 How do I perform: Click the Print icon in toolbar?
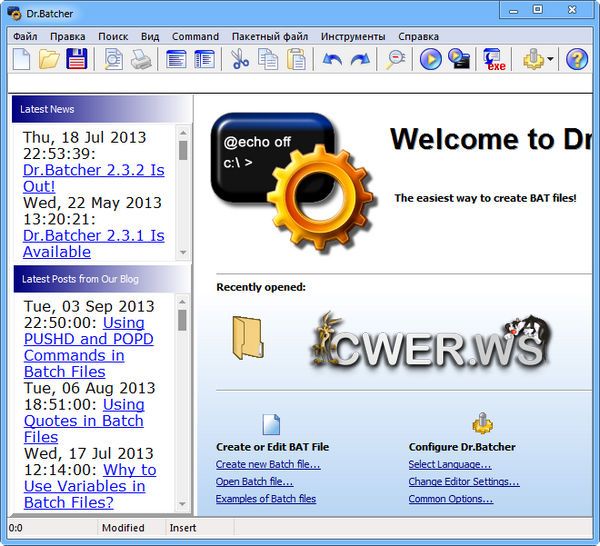pyautogui.click(x=141, y=60)
